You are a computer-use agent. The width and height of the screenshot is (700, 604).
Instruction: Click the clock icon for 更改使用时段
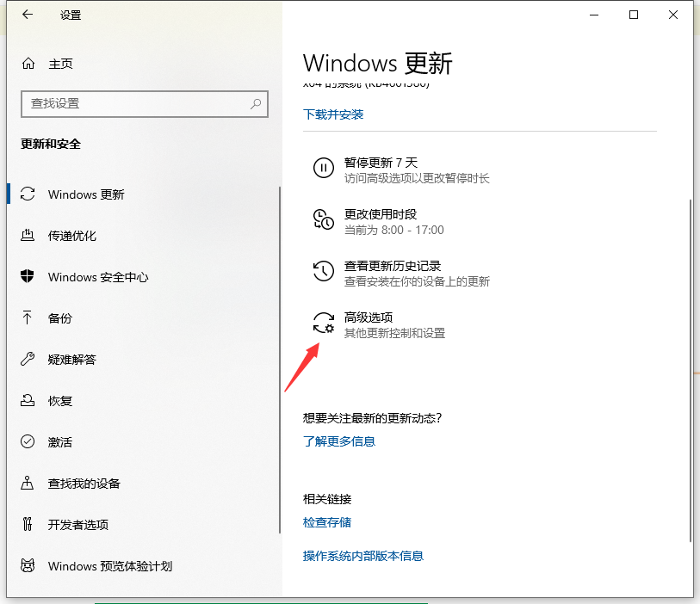323,219
